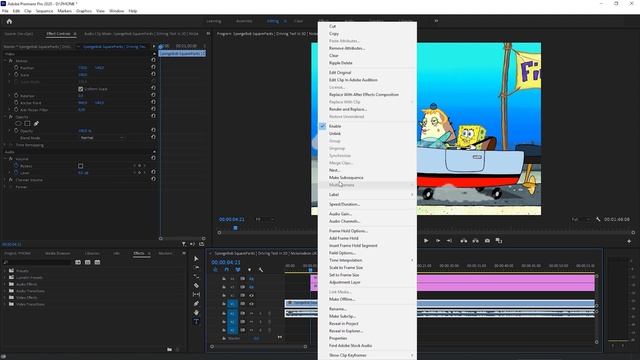Expand the Audio Transitions folder
This screenshot has height=360, width=640.
pos(5,291)
